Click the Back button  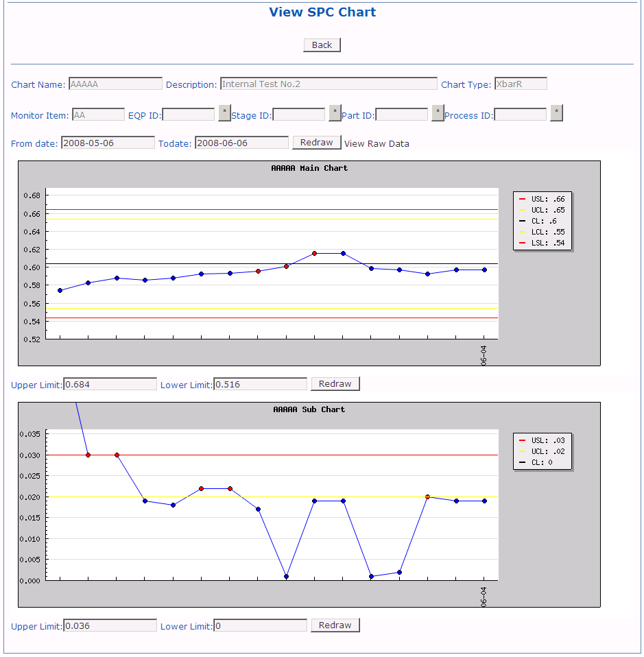click(x=322, y=45)
